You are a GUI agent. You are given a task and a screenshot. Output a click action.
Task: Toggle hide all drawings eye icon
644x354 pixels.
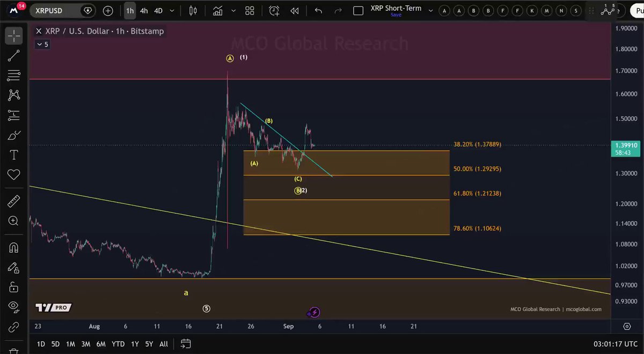pyautogui.click(x=14, y=307)
